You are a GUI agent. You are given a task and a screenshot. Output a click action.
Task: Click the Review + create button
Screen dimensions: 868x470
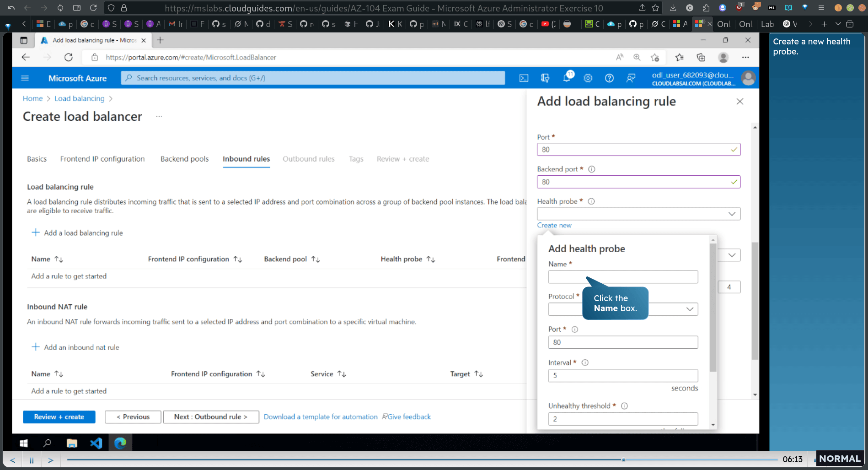click(59, 417)
